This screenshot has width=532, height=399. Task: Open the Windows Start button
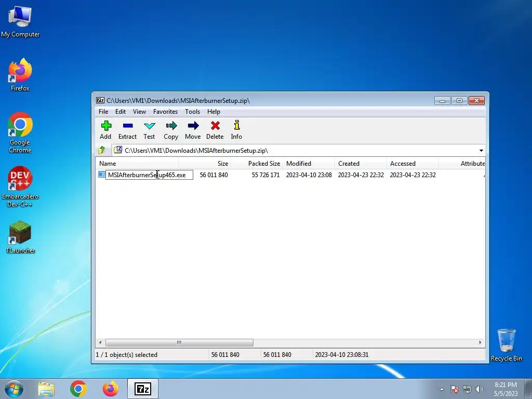(x=14, y=389)
